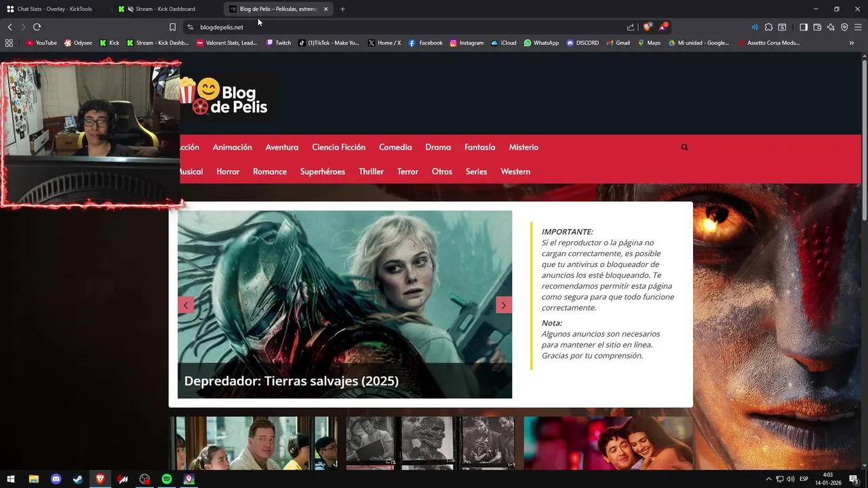Open File Explorer from the taskbar

click(x=34, y=479)
